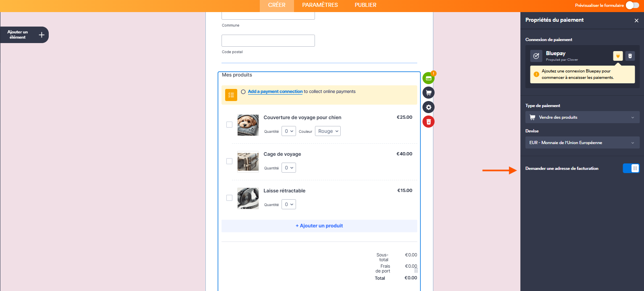Enable Prévisualiser le formulaire toggle

632,5
